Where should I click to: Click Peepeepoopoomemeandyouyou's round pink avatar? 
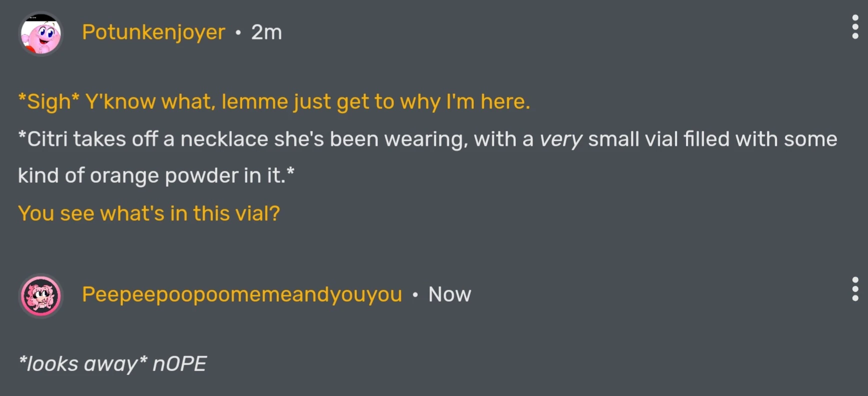pyautogui.click(x=41, y=296)
